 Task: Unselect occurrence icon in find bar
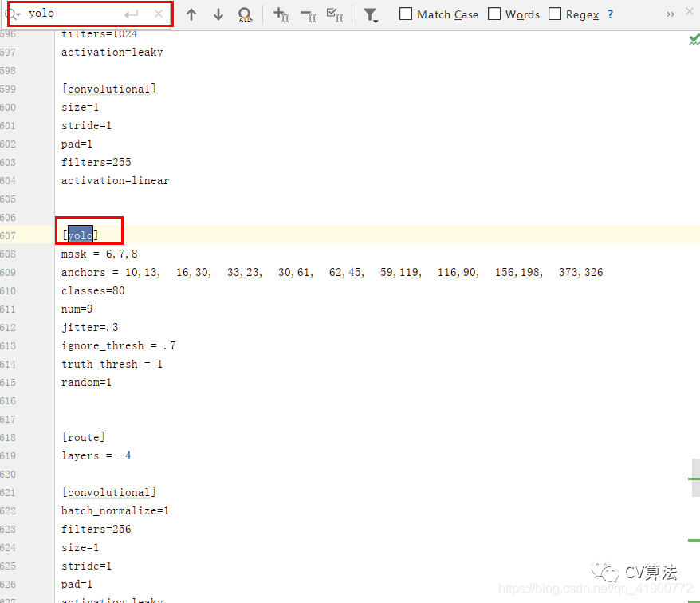point(308,16)
